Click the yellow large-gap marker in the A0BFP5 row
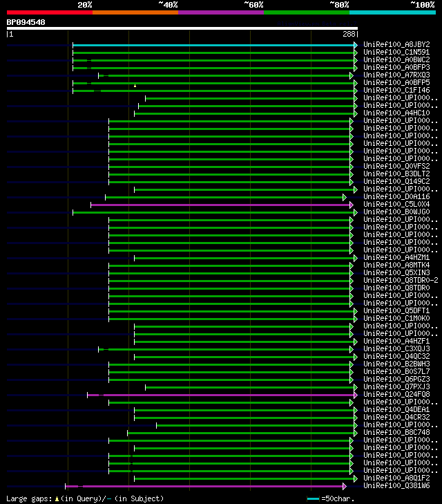This screenshot has width=442, height=504. (135, 86)
